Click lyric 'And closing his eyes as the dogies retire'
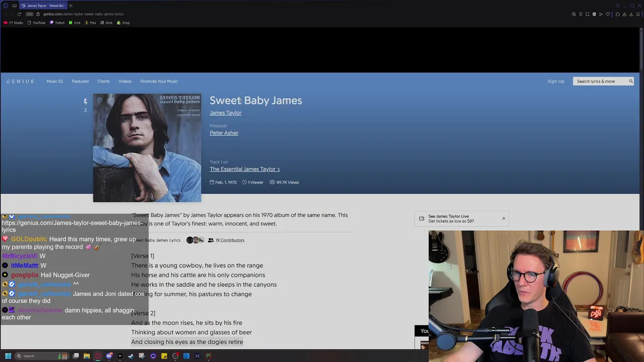Image resolution: width=644 pixels, height=362 pixels. pyautogui.click(x=187, y=342)
